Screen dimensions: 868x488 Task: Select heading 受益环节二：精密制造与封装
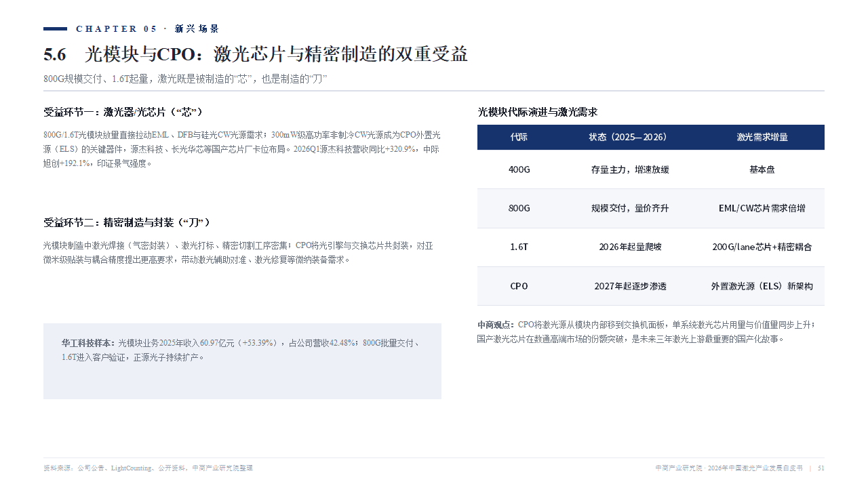127,222
